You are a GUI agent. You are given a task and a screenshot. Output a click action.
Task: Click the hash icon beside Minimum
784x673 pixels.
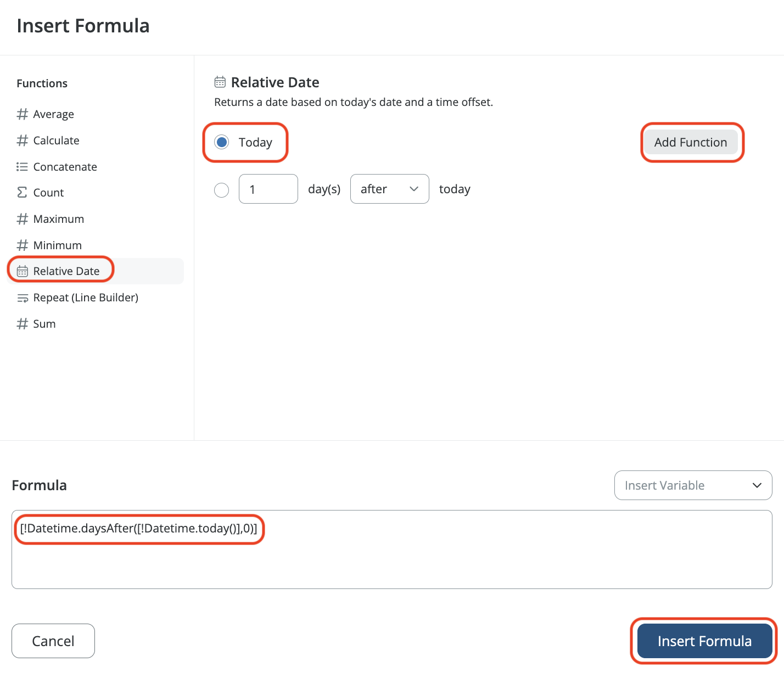pyautogui.click(x=23, y=245)
